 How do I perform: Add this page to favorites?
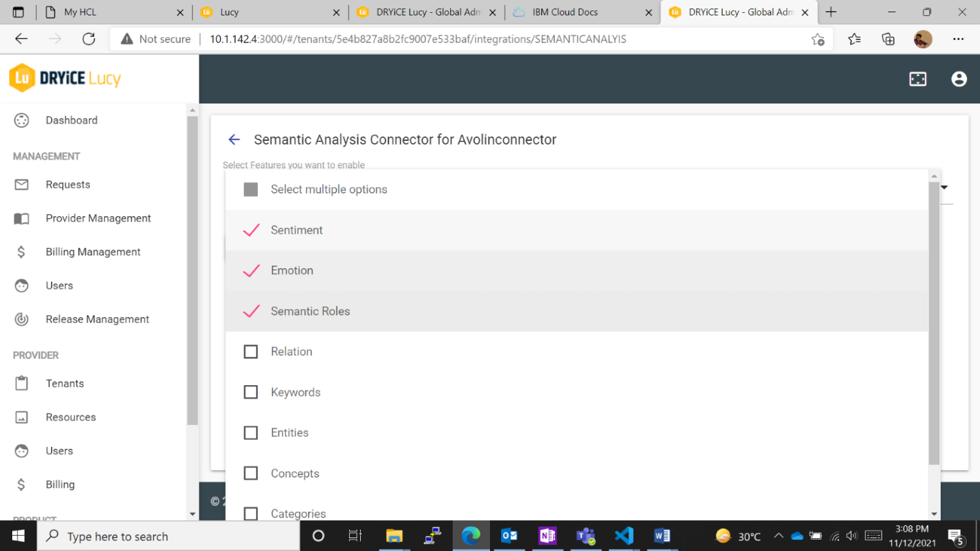pyautogui.click(x=818, y=39)
